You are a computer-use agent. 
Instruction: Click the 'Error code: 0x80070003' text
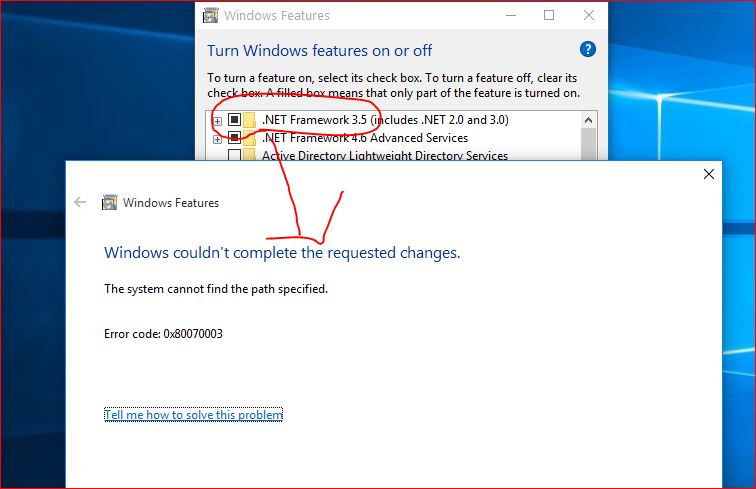[x=163, y=334]
